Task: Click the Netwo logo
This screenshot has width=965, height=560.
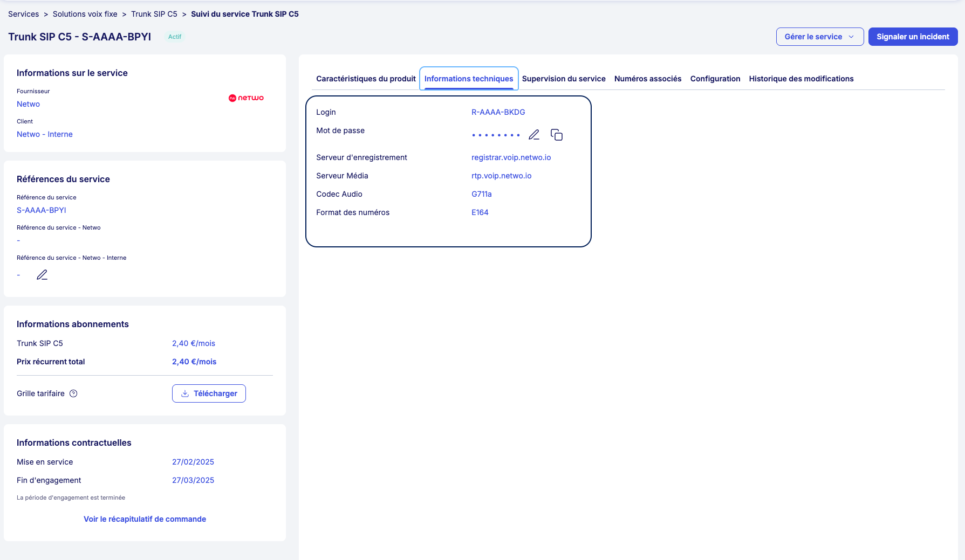Action: (246, 98)
